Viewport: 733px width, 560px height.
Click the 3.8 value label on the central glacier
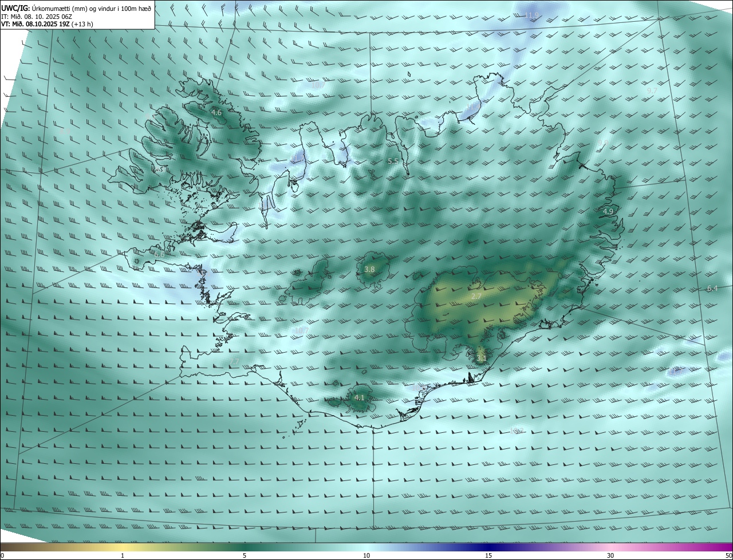click(x=369, y=269)
